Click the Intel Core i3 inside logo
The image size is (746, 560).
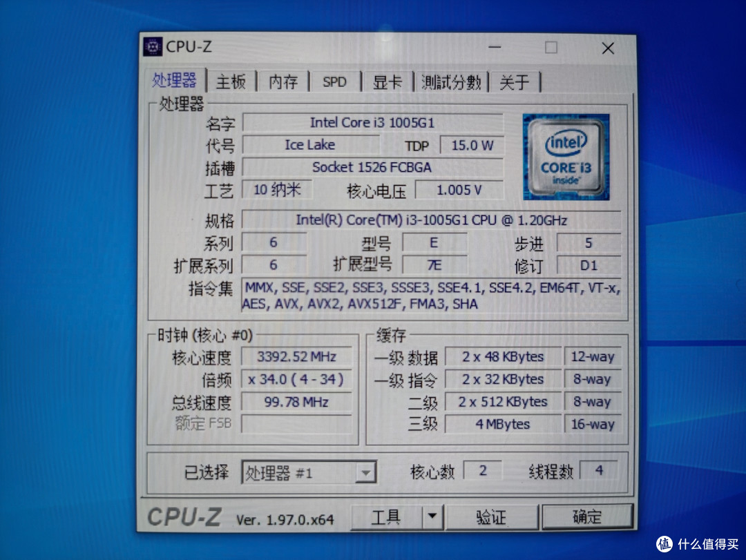point(566,157)
